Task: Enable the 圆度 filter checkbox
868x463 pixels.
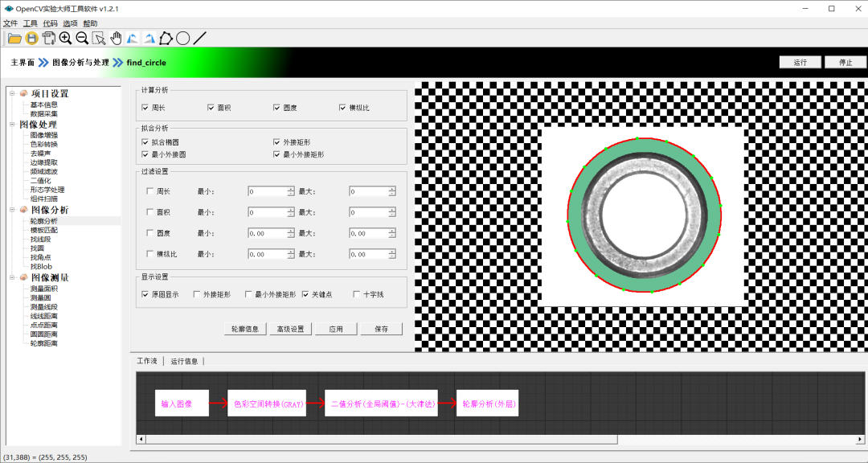Action: click(149, 233)
